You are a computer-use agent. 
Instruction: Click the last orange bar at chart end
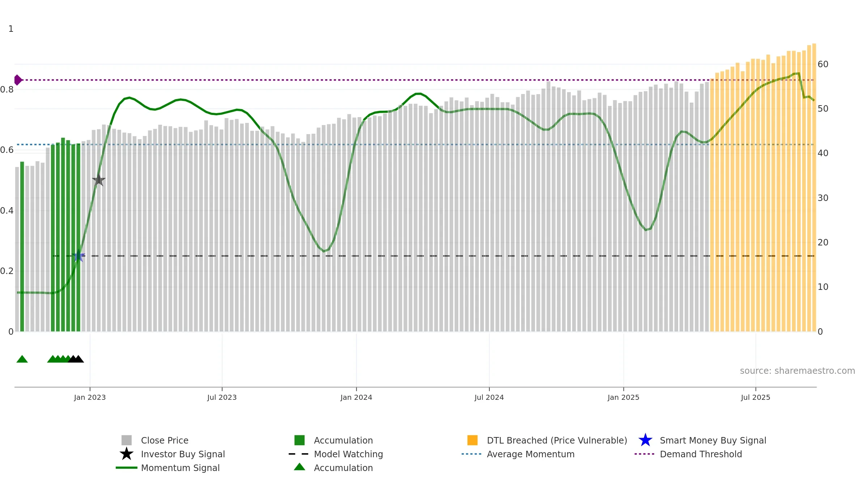pyautogui.click(x=814, y=188)
